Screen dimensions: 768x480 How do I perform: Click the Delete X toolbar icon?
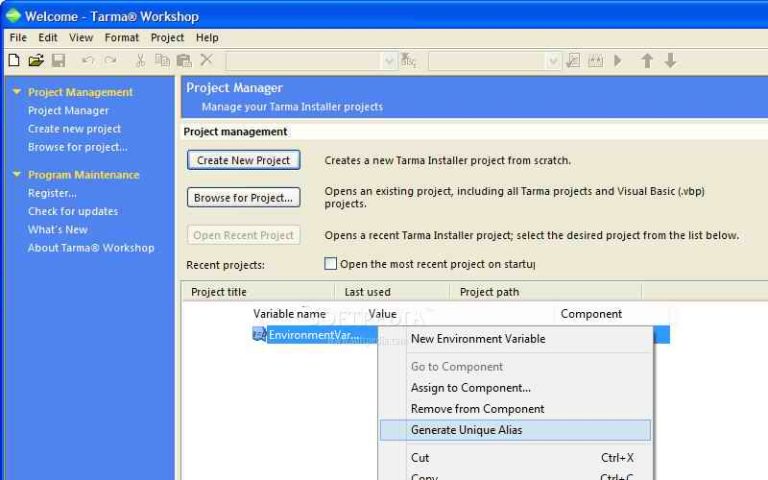click(206, 61)
